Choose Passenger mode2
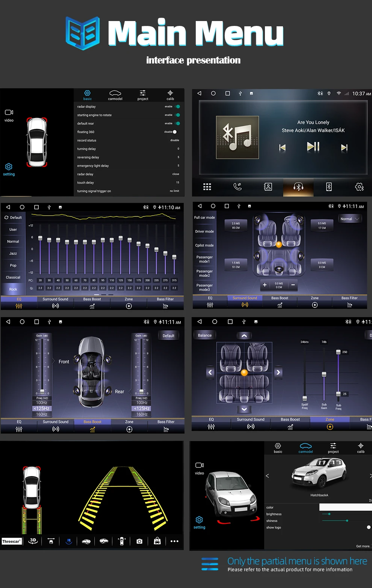372x588 pixels. [204, 273]
